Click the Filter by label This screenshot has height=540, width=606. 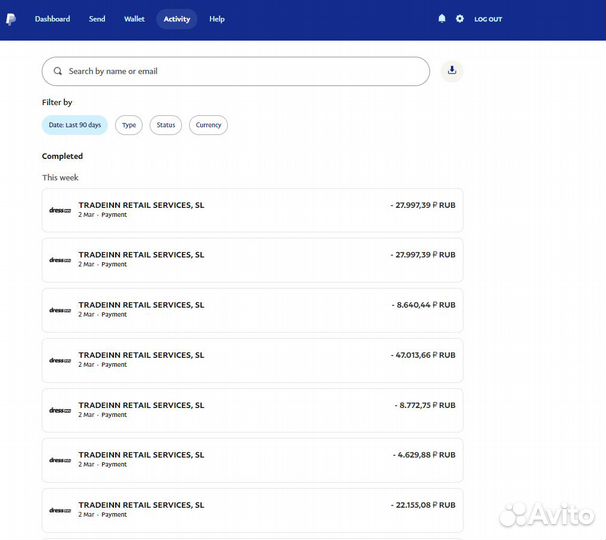57,102
